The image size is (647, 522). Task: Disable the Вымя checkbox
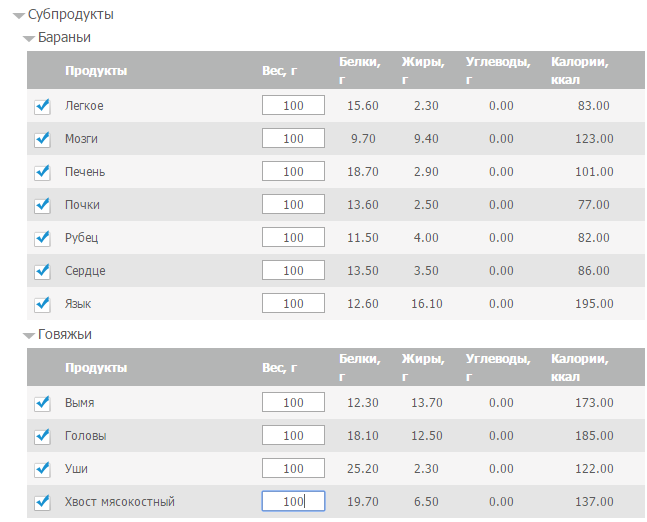pos(42,403)
